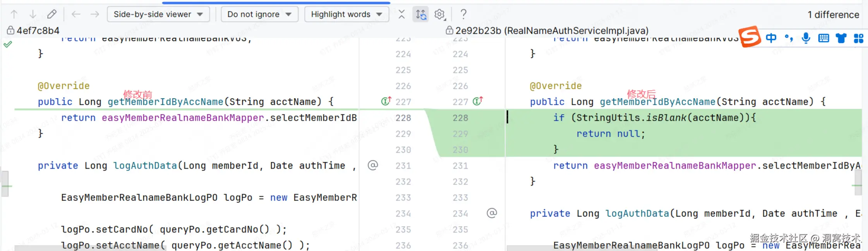Viewport: 868px width, 251px height.
Task: Click left pane vertical scrollbar thumb
Action: (x=5, y=184)
